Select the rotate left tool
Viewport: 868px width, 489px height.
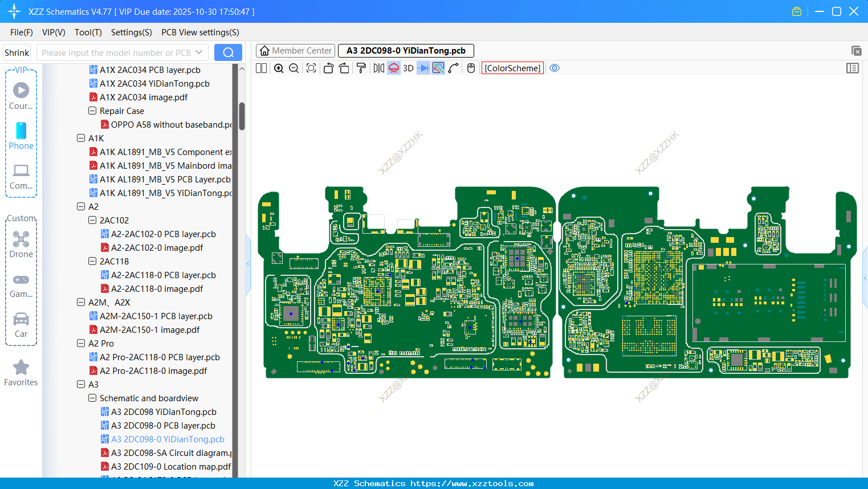pyautogui.click(x=328, y=68)
